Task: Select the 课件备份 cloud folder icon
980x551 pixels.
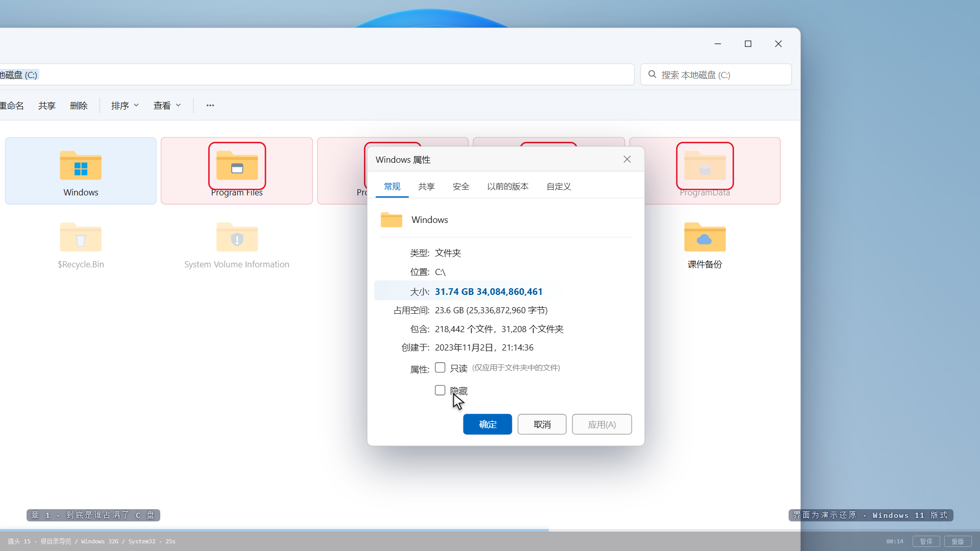Action: tap(705, 237)
